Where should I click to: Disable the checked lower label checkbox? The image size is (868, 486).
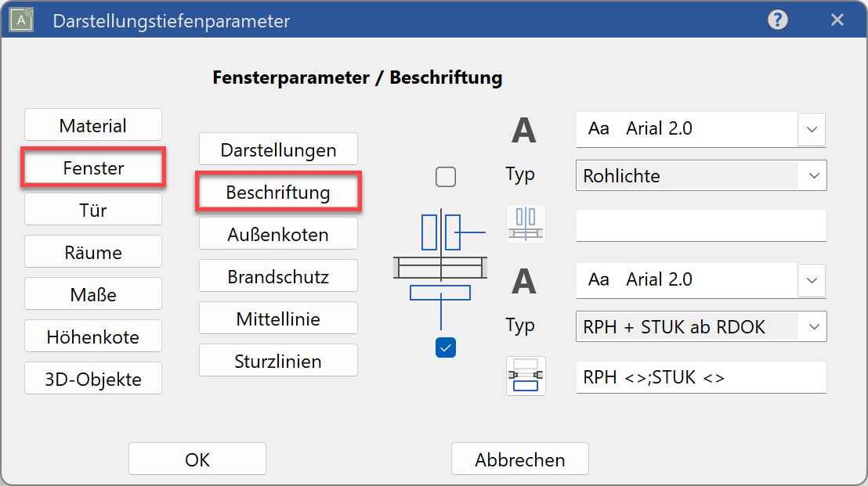[x=445, y=347]
